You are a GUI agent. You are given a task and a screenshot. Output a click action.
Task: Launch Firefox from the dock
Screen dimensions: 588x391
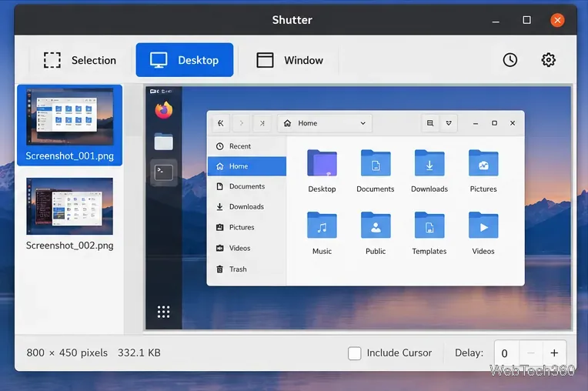(164, 110)
